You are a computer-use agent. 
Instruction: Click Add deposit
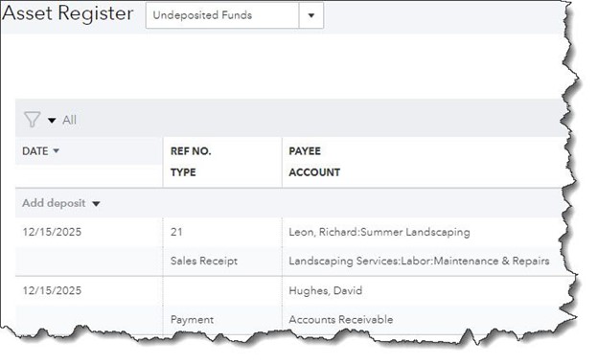point(54,203)
